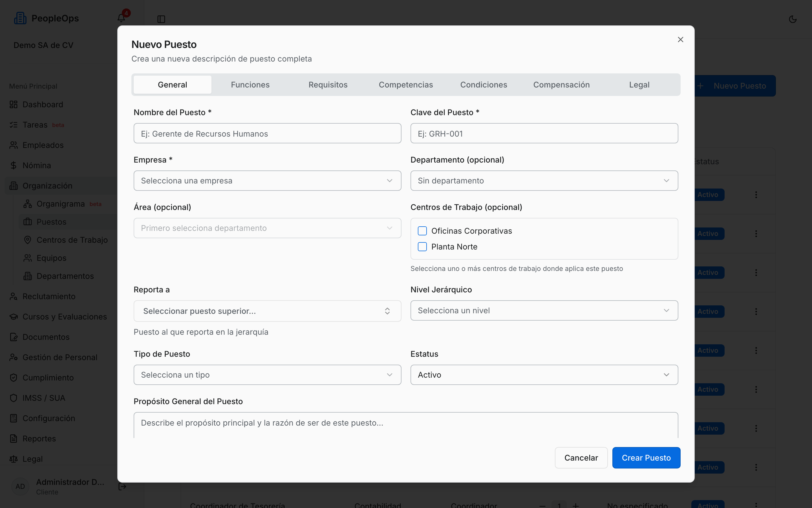Open Legal in the sidebar menu
This screenshot has height=508, width=812.
[32, 459]
